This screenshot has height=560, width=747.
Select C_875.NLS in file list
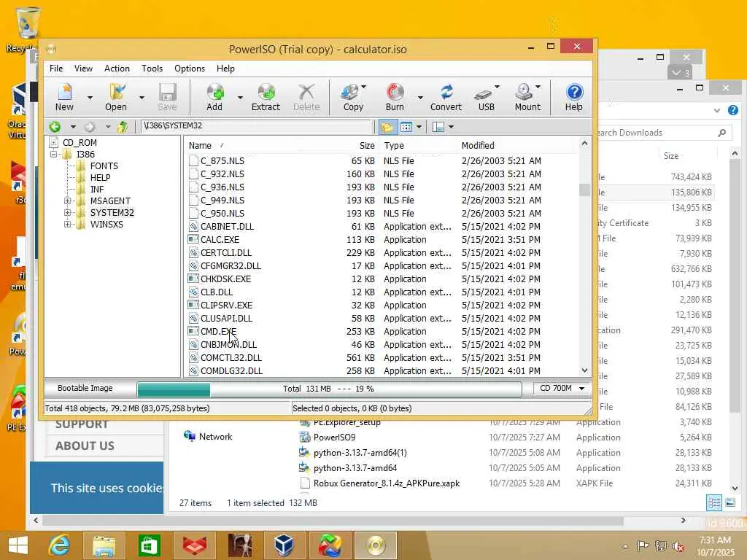pos(222,161)
